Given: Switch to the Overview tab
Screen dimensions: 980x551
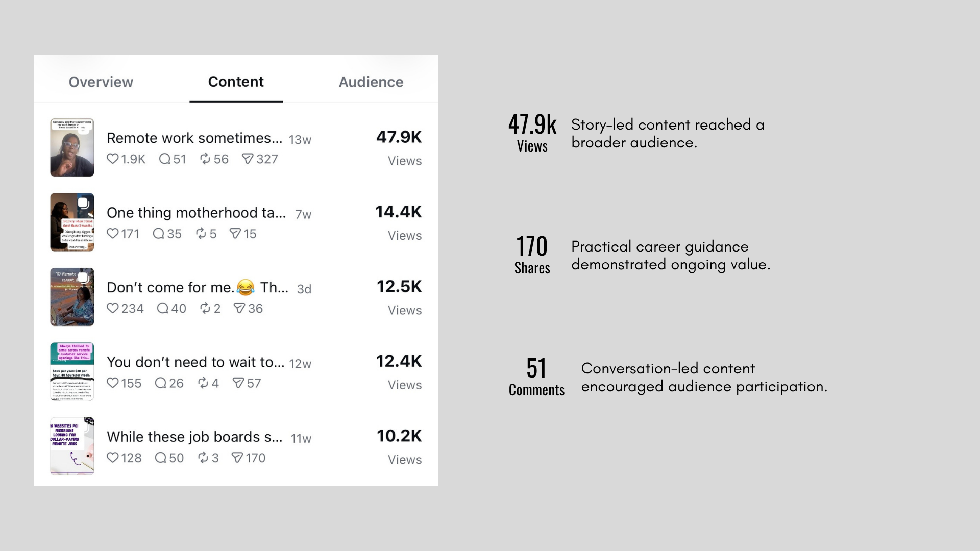Looking at the screenshot, I should [101, 82].
